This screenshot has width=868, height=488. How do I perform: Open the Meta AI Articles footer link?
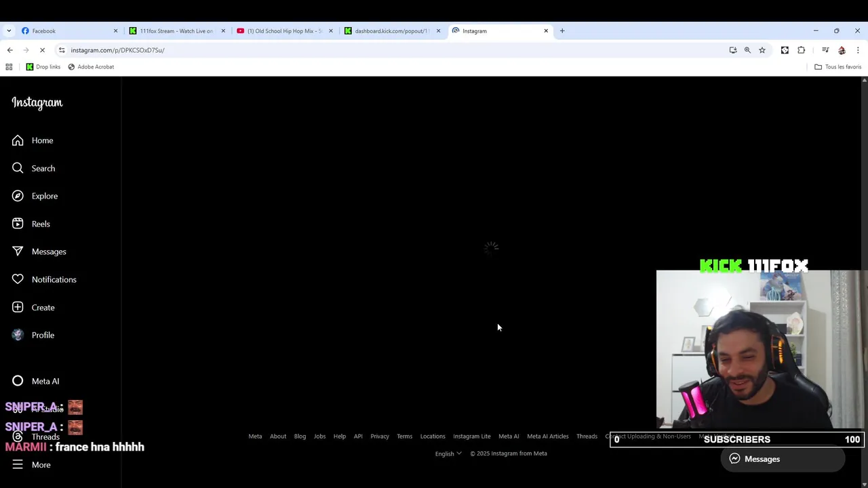point(548,436)
